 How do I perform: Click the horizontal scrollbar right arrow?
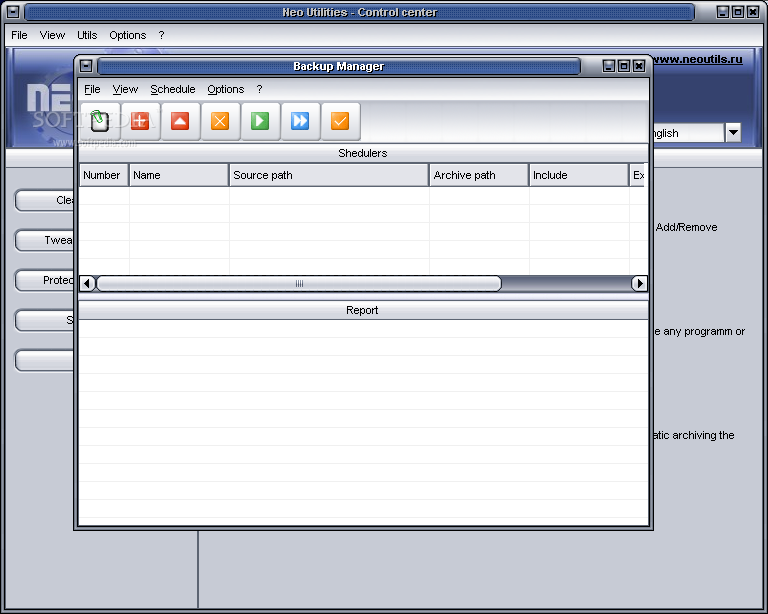(x=639, y=283)
